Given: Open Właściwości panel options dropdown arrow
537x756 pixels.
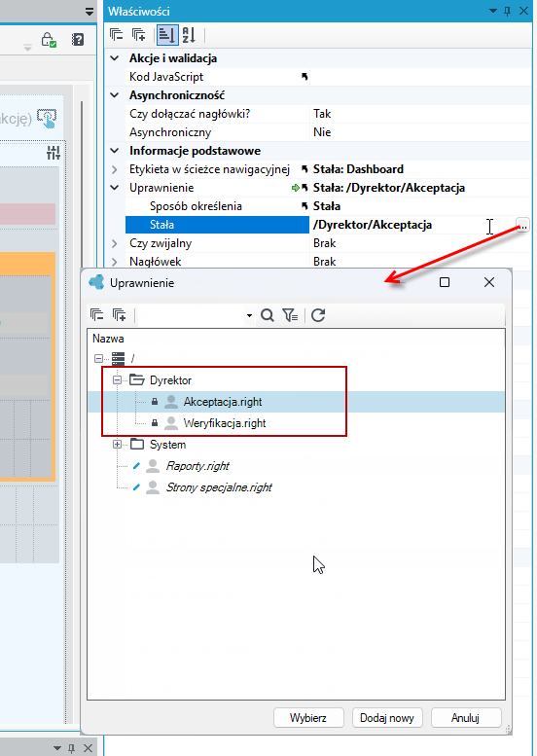Looking at the screenshot, I should pyautogui.click(x=492, y=11).
